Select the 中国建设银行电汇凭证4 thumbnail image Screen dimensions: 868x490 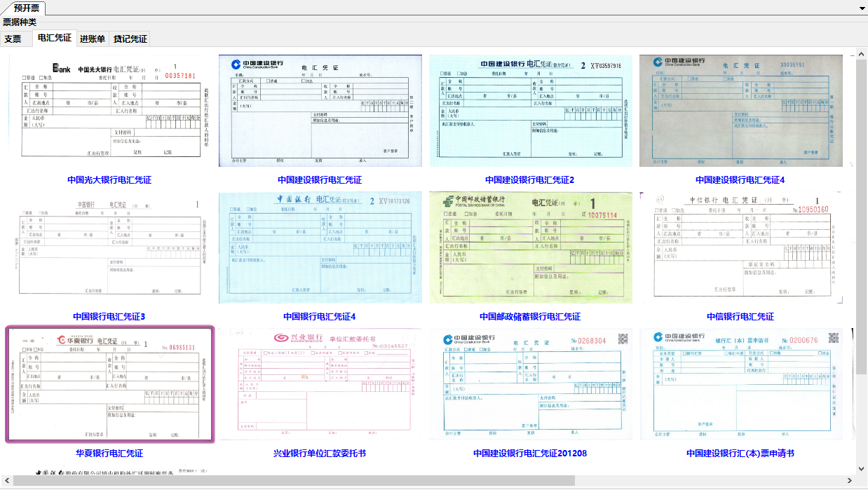[x=740, y=111]
